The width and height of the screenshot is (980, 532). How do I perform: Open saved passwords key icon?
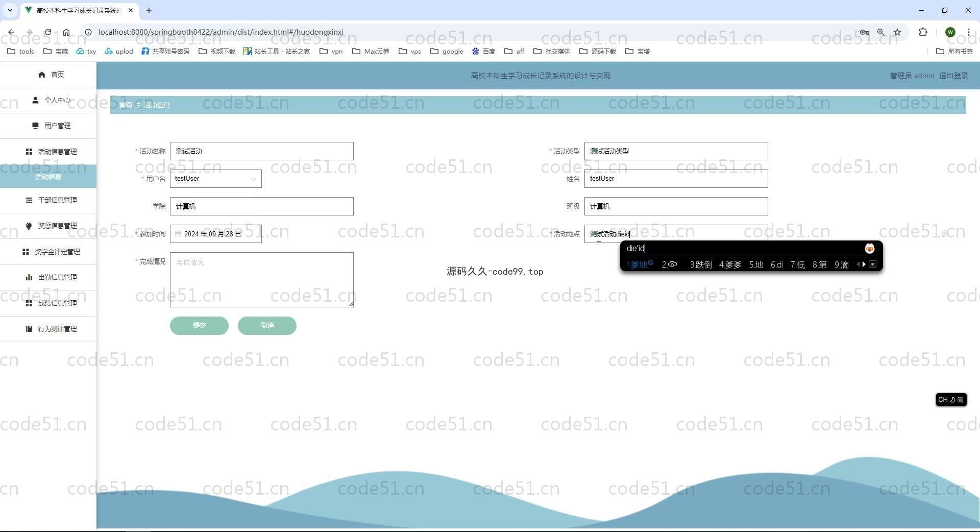(864, 32)
